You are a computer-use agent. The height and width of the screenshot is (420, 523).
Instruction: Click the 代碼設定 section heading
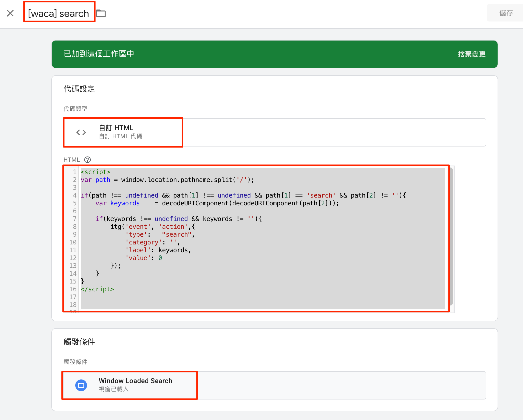click(x=79, y=89)
